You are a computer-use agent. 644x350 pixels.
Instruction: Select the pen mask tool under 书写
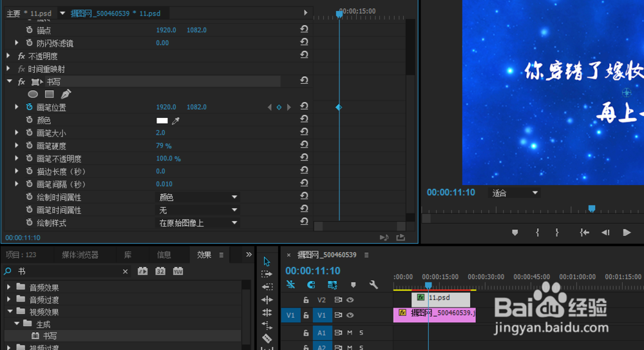tap(66, 94)
